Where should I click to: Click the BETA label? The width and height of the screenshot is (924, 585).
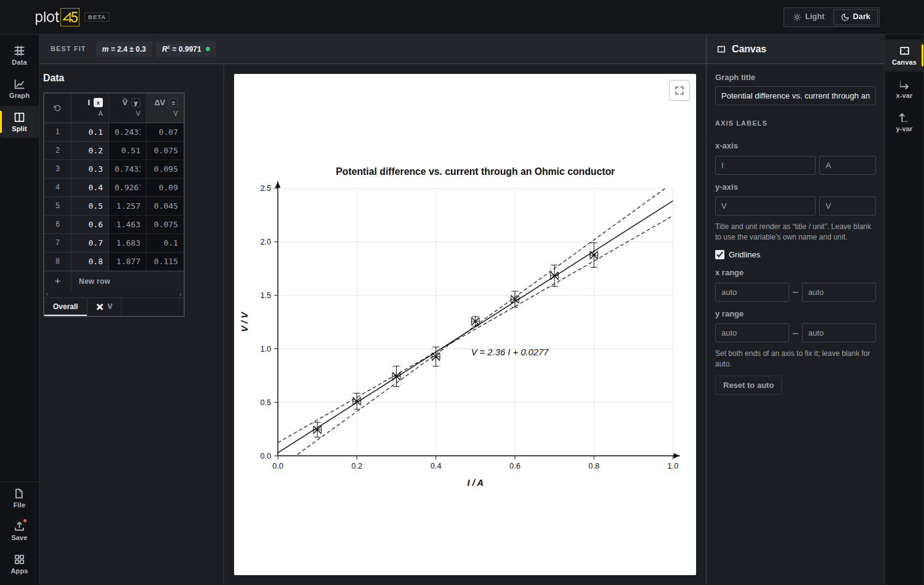(97, 17)
